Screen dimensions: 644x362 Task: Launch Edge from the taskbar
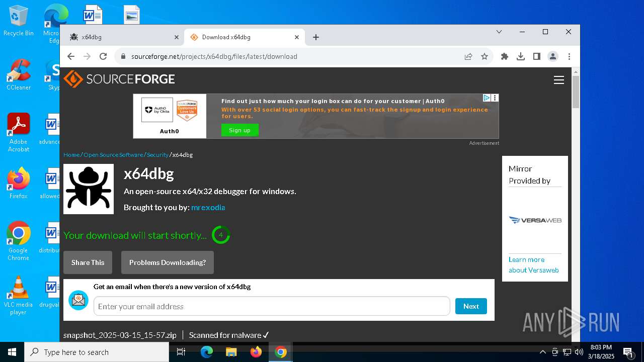point(207,352)
